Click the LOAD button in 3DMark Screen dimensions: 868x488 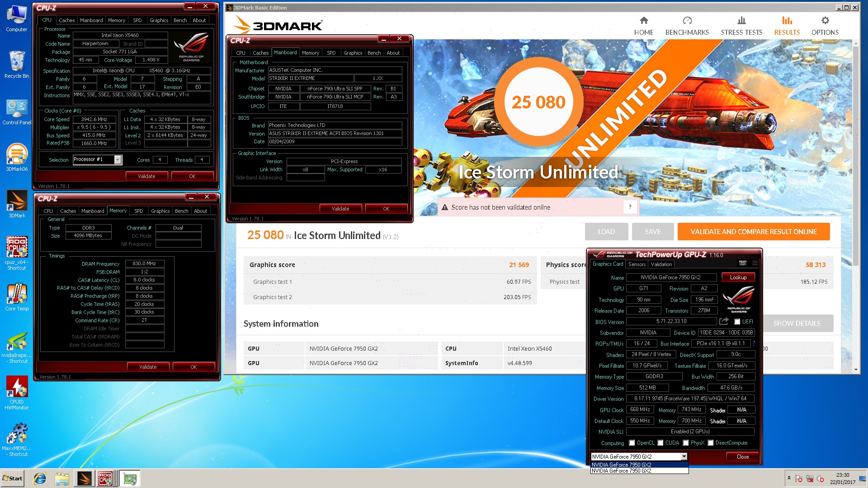pyautogui.click(x=606, y=231)
